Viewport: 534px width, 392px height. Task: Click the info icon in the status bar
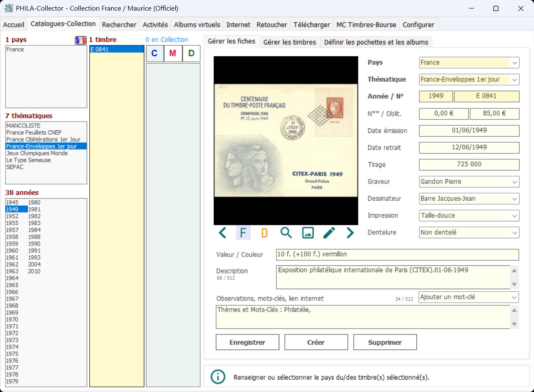click(x=218, y=376)
